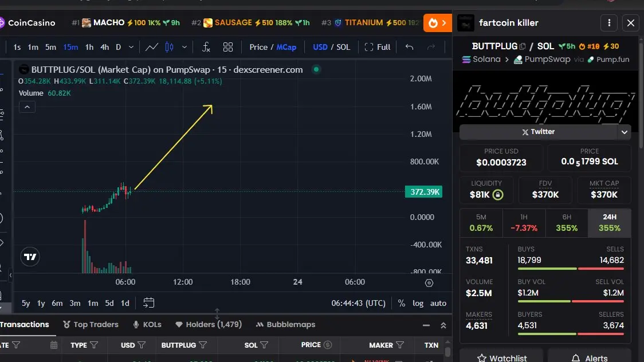Toggle log scale on chart

coord(418,304)
